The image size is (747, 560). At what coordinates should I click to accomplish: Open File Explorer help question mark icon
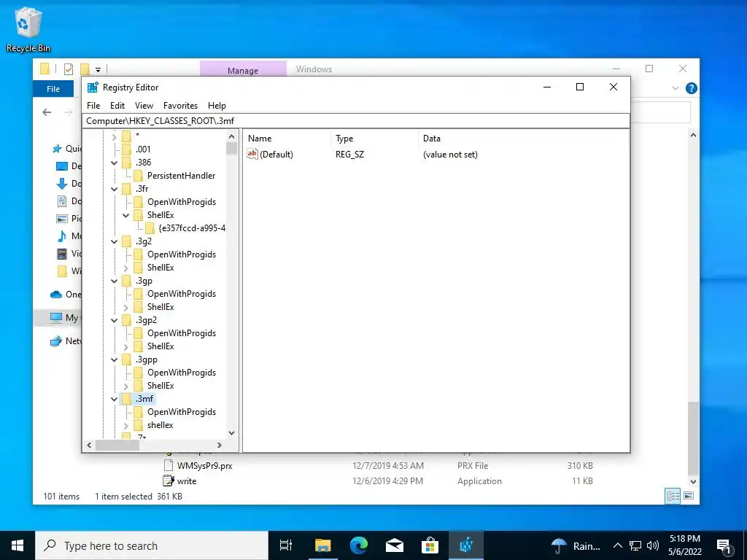pyautogui.click(x=692, y=88)
